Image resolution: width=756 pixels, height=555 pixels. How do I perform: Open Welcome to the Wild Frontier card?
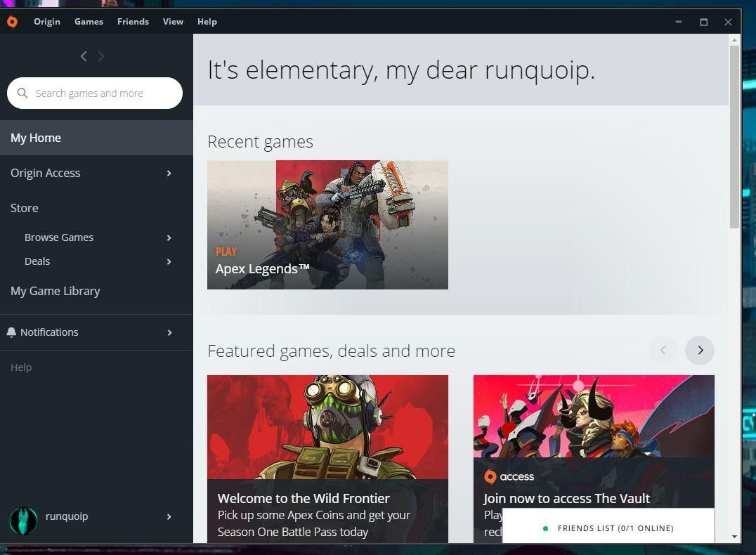328,459
